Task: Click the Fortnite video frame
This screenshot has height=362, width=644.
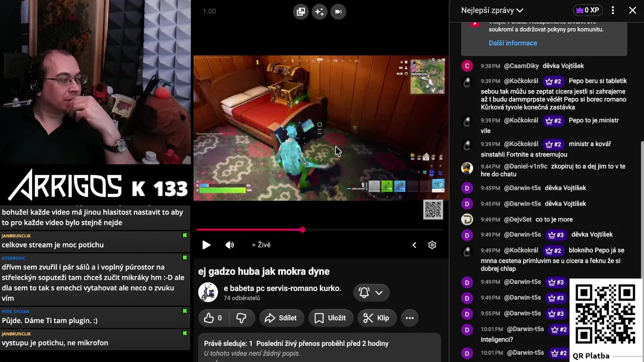Action: [320, 128]
